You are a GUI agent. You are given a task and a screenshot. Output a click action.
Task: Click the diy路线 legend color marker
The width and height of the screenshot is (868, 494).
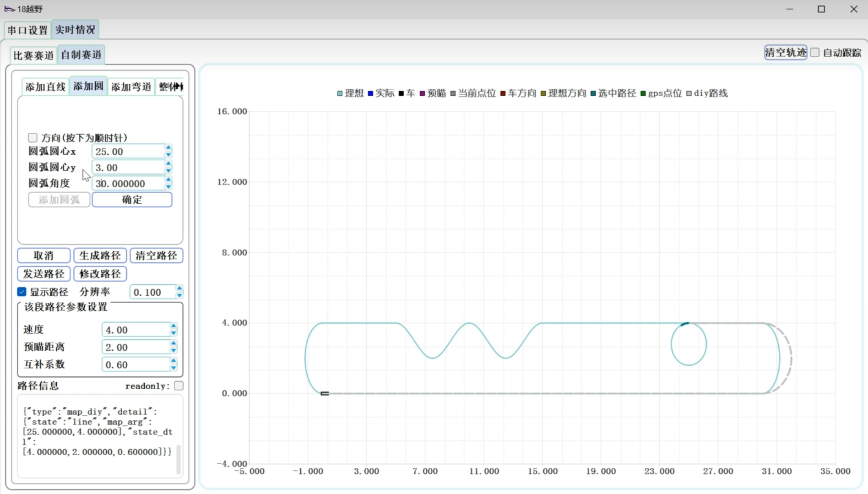click(689, 93)
